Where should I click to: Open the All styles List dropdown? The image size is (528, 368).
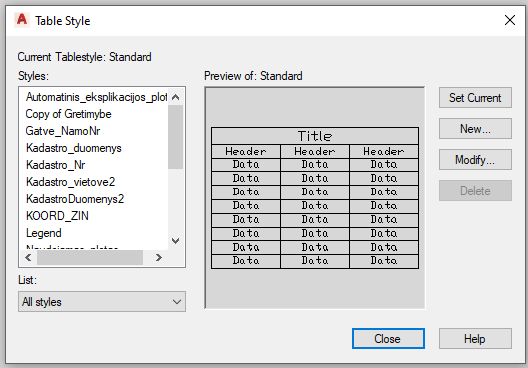coord(102,302)
